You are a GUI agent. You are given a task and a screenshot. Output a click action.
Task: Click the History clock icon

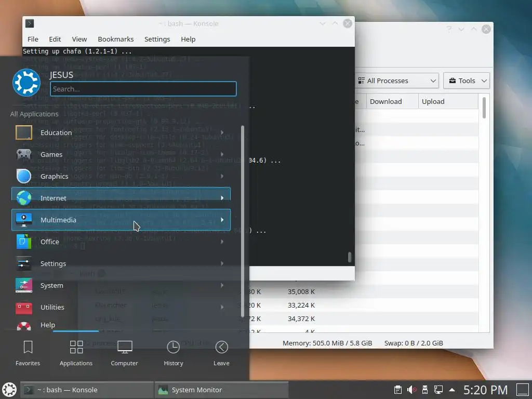pos(174,347)
